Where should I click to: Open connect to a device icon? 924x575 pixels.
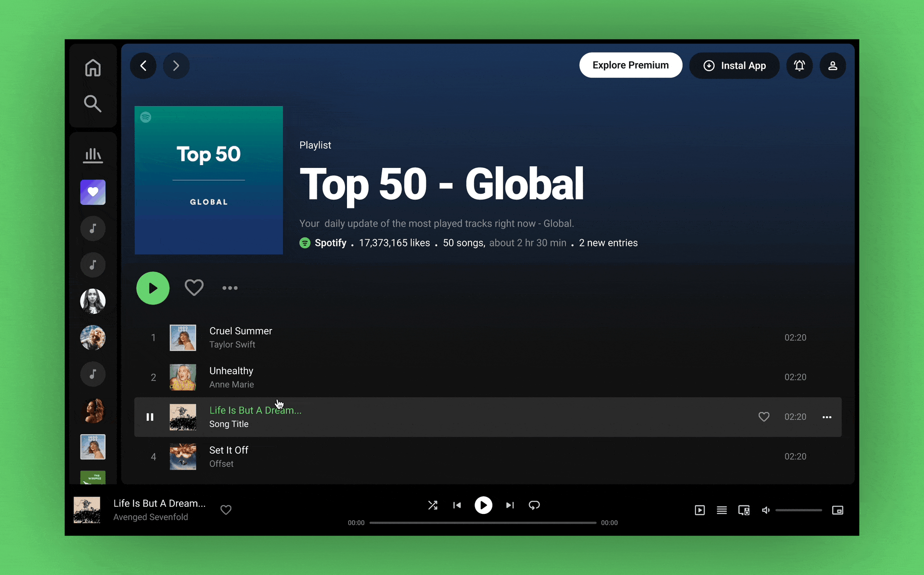[x=744, y=510]
